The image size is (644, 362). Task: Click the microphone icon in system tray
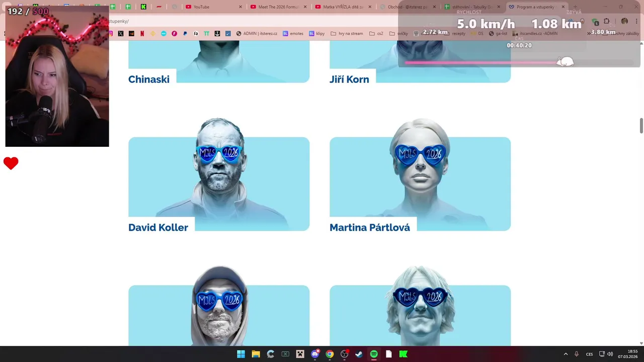(577, 354)
